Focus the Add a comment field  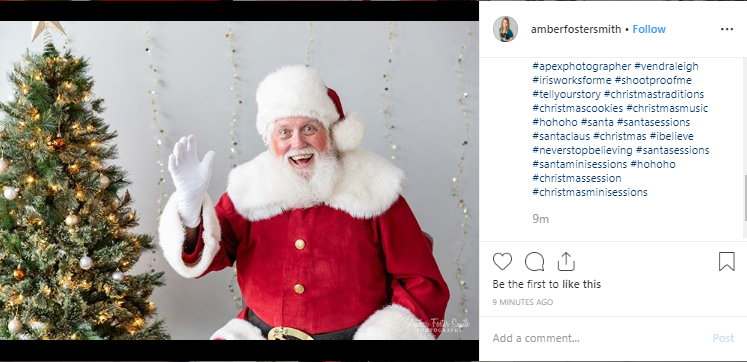coord(598,338)
